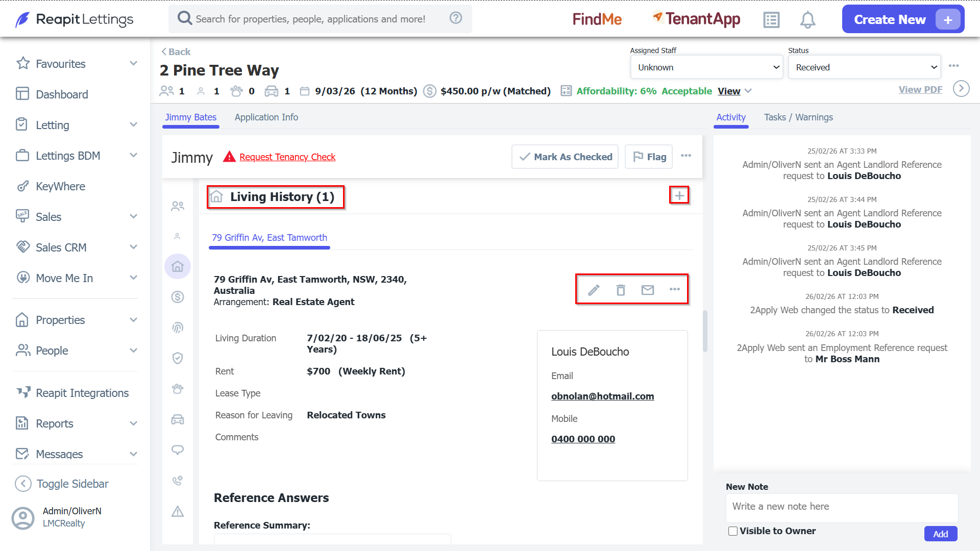The image size is (980, 551).
Task: Open the income dollar section icon
Action: coord(178,297)
